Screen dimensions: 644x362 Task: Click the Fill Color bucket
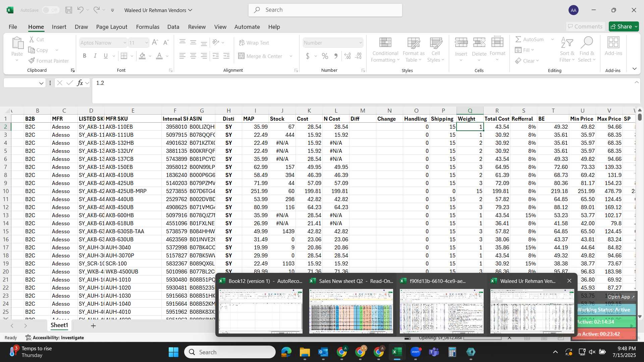(x=142, y=56)
